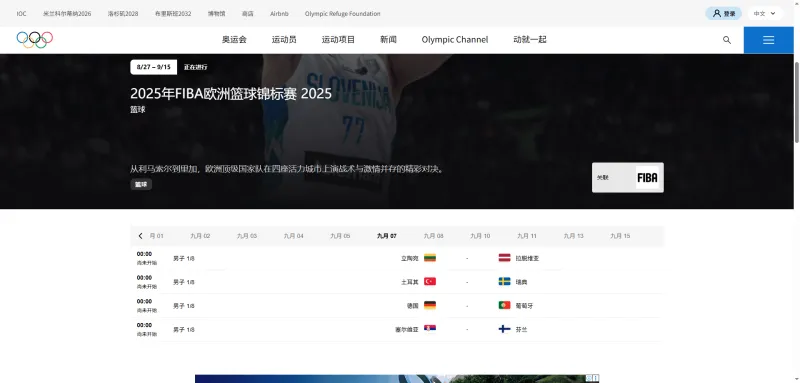Open the 米兰科尔蒂纳2026 link
Viewport: 800px width, 383px height.
point(67,14)
